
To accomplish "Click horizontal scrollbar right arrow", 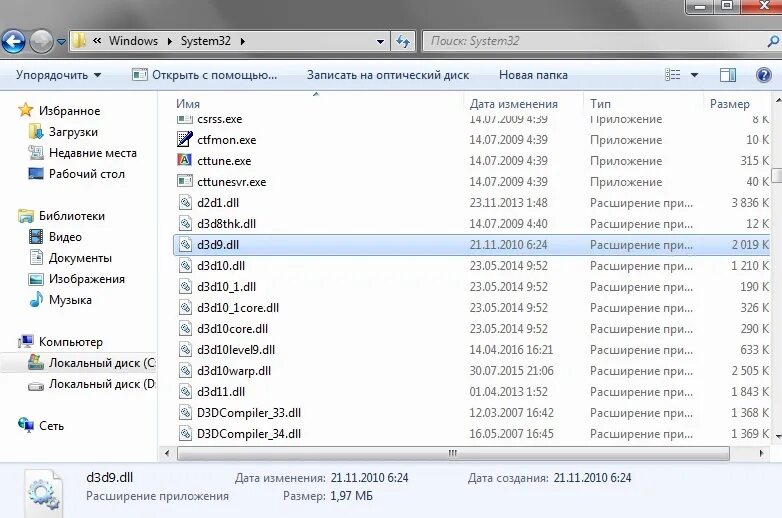I will click(761, 453).
